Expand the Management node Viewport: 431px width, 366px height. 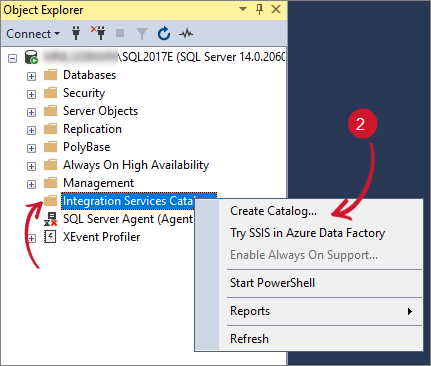pos(31,184)
